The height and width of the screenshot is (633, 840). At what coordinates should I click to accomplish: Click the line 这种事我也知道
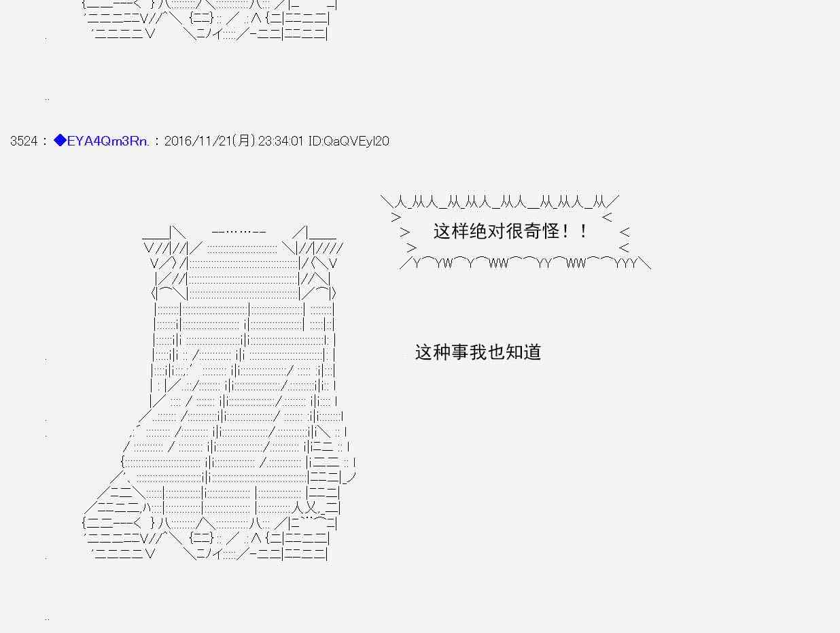click(478, 352)
